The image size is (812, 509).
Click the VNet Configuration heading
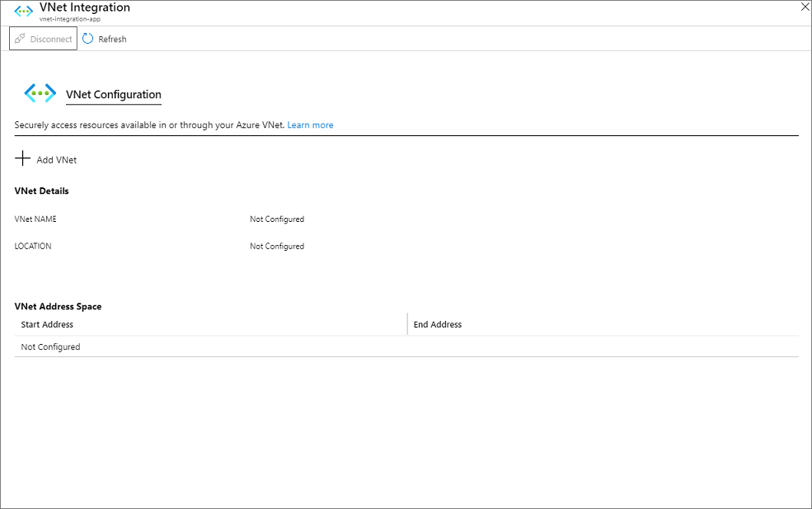114,94
